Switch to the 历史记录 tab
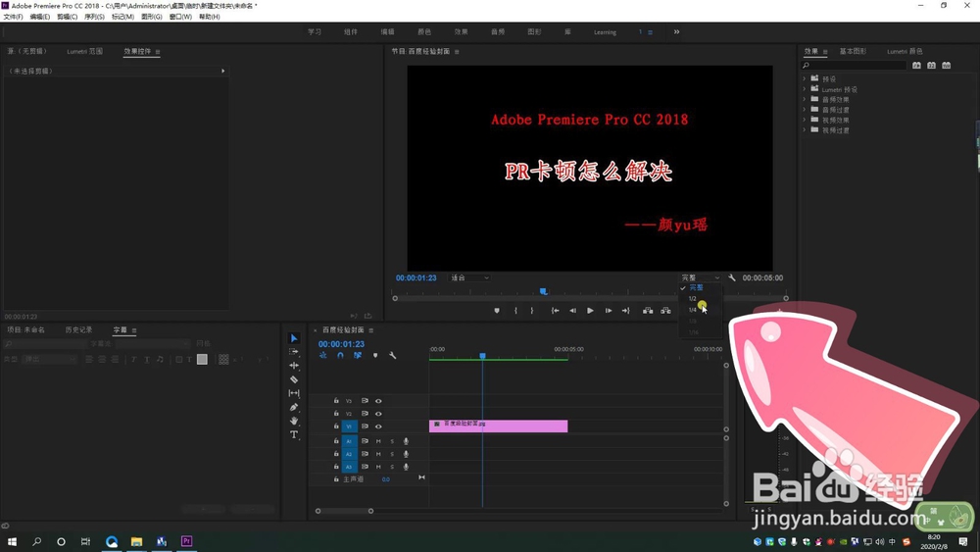This screenshot has height=552, width=980. (78, 330)
